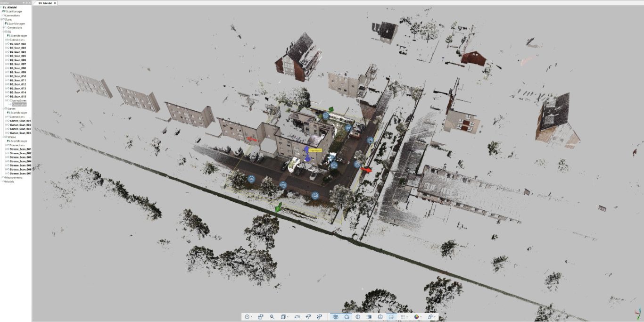Click the half-filled circle icon in bottom toolbar
This screenshot has height=322, width=644.
tap(358, 317)
